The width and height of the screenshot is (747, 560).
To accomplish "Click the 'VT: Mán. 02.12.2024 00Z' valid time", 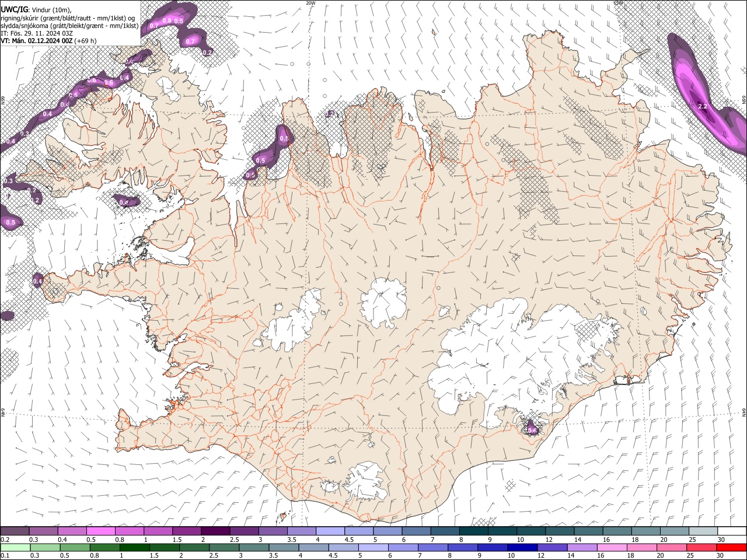I will 37,41.
